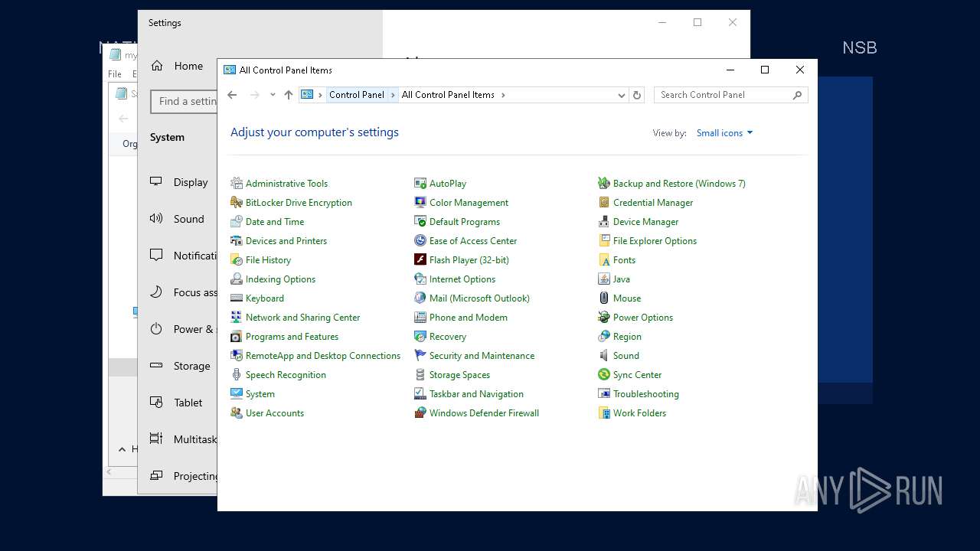This screenshot has height=551, width=980.
Task: Open Ease of Access Center icon
Action: (420, 241)
